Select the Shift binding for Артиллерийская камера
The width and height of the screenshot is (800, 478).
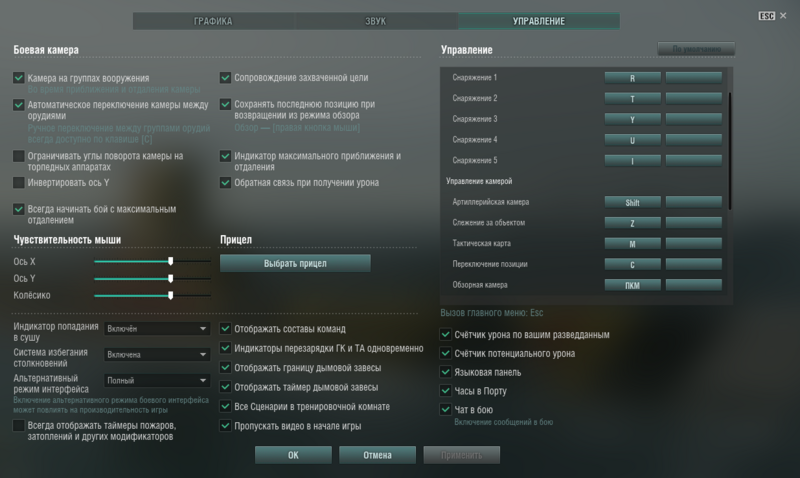[632, 202]
